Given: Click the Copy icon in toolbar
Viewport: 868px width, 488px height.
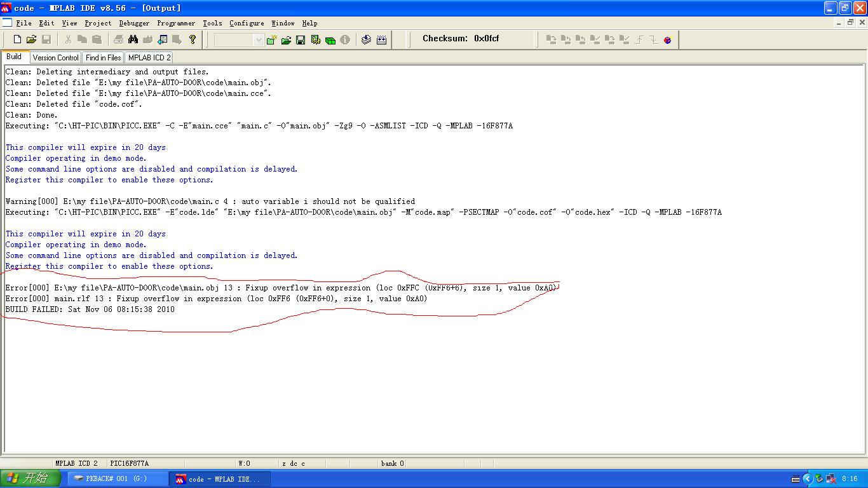Looking at the screenshot, I should (x=82, y=39).
